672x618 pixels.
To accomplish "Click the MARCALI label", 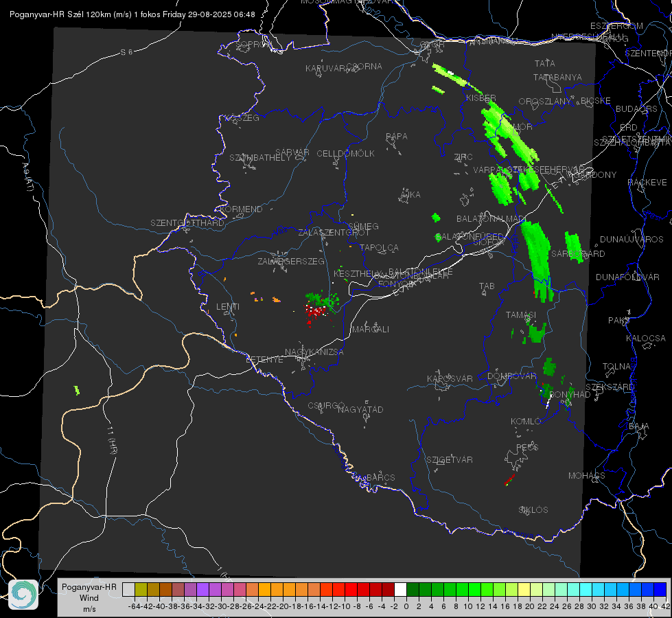I will [371, 330].
